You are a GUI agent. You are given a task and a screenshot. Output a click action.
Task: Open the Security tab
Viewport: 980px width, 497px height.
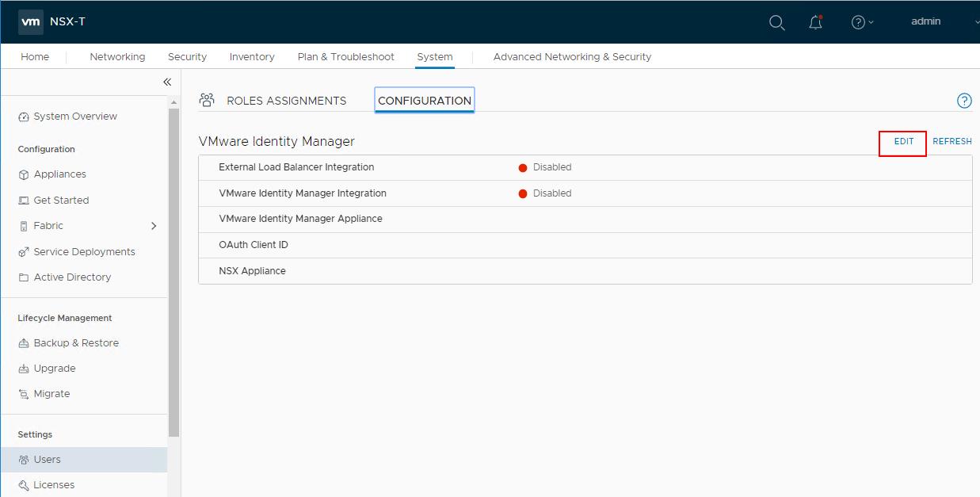[187, 57]
